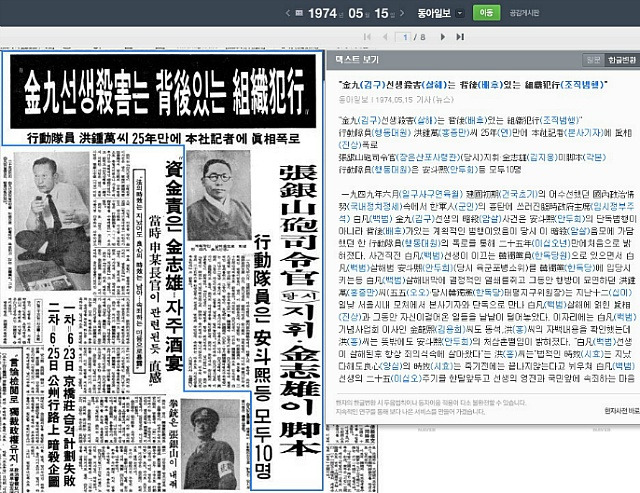Open the calendar date picker icon
This screenshot has width=640, height=493.
[x=299, y=13]
